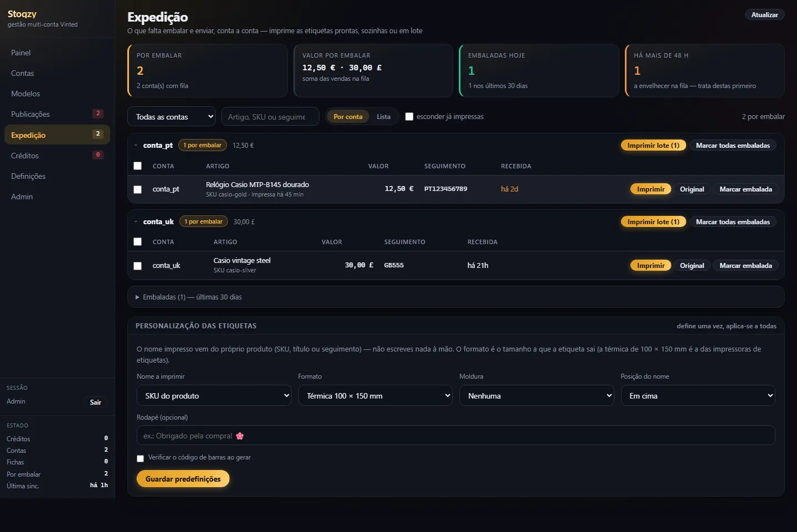797x532 pixels.
Task: Click the 1 por embalar badge on conta_pt
Action: [202, 145]
